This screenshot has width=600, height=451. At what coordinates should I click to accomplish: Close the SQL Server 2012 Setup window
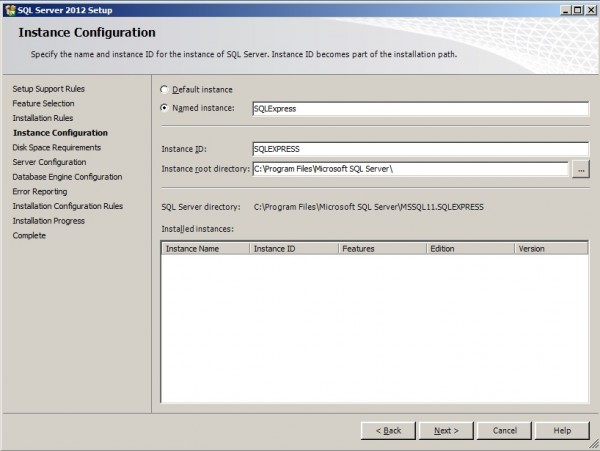coord(591,10)
